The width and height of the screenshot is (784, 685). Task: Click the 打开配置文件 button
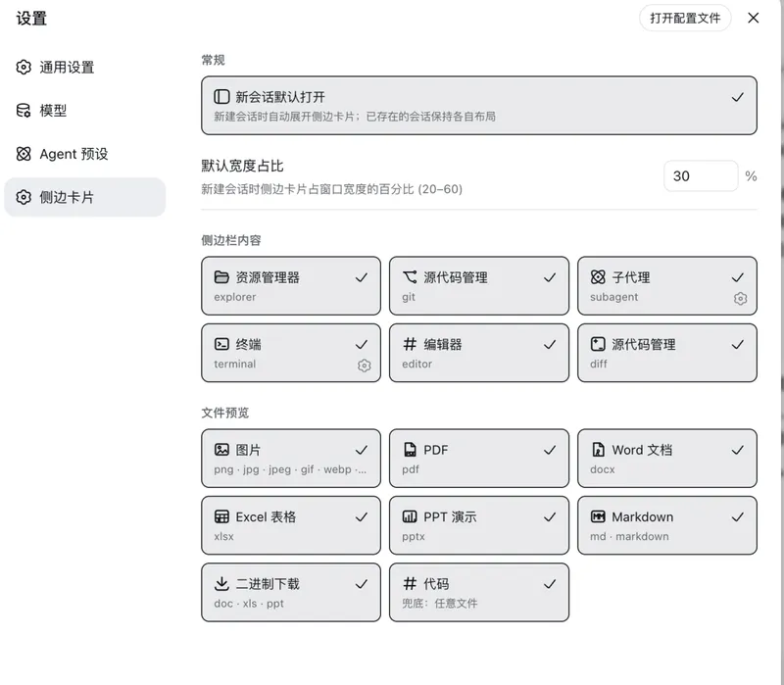685,18
